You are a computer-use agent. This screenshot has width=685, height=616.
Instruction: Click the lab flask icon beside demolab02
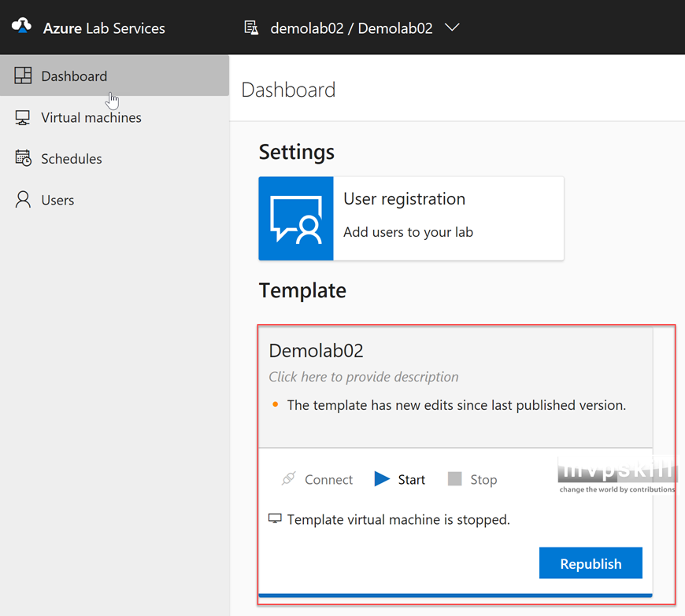(x=250, y=28)
